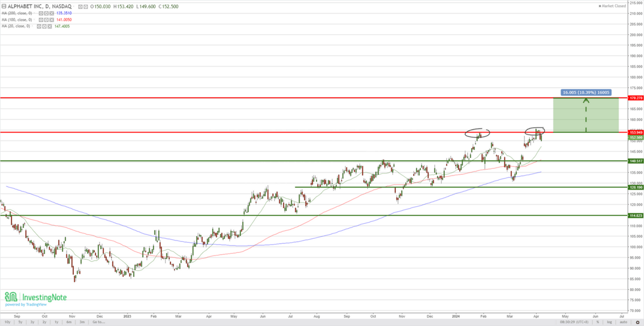
Task: Click the 2023 label on time axis
Action: [127, 316]
